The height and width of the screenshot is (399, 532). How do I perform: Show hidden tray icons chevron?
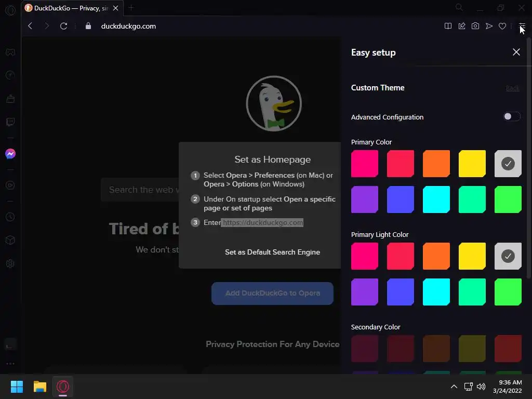pyautogui.click(x=454, y=387)
